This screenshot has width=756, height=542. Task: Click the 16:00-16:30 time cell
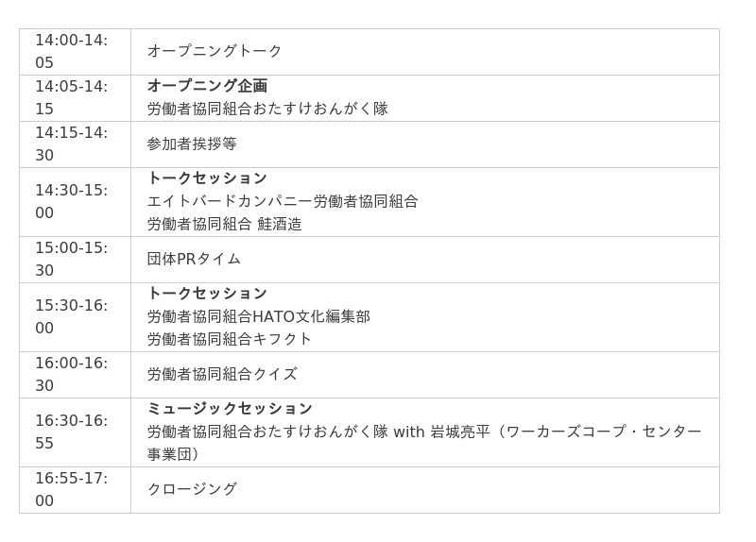tap(75, 374)
